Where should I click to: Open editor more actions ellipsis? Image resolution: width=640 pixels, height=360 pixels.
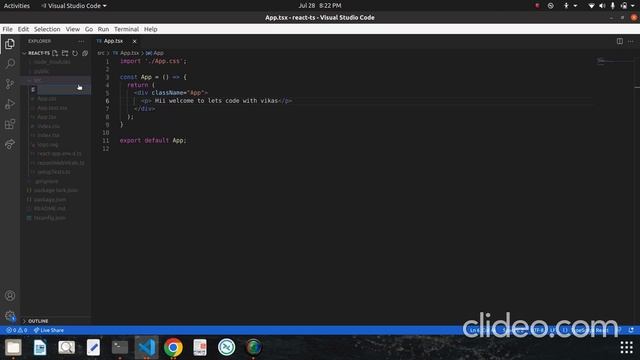coord(631,41)
